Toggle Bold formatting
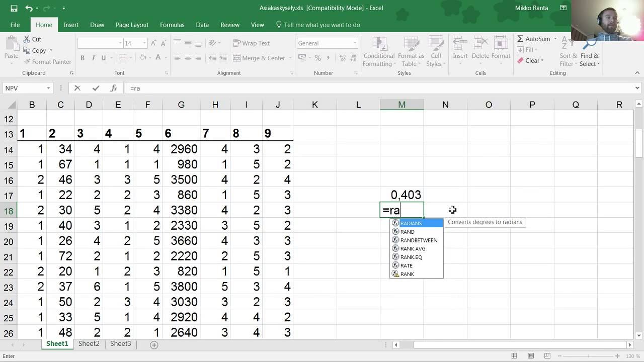644x362 pixels. click(83, 58)
